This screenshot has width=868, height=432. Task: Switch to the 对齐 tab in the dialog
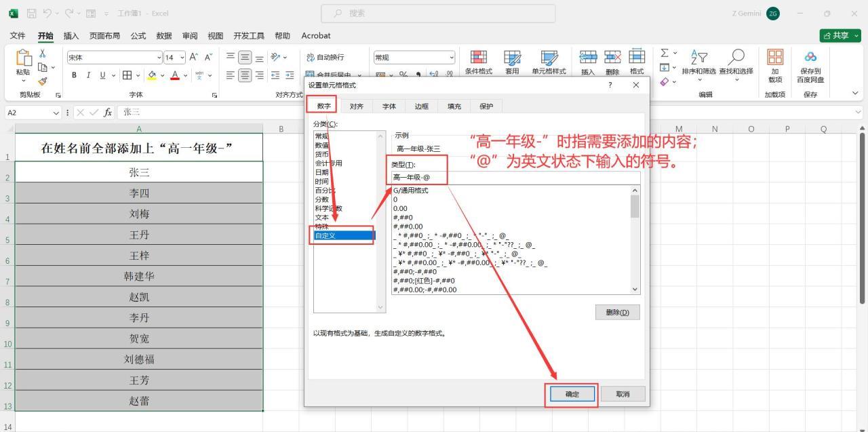[x=357, y=106]
